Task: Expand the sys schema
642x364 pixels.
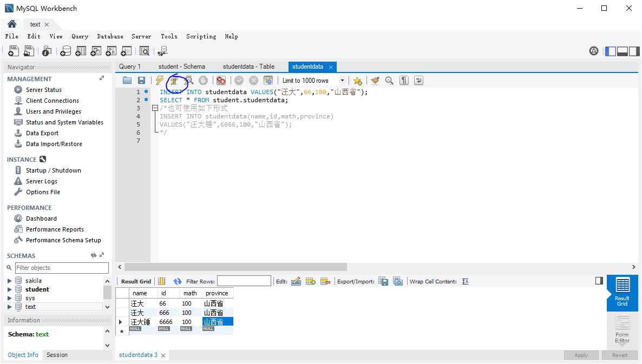Action: (9, 298)
